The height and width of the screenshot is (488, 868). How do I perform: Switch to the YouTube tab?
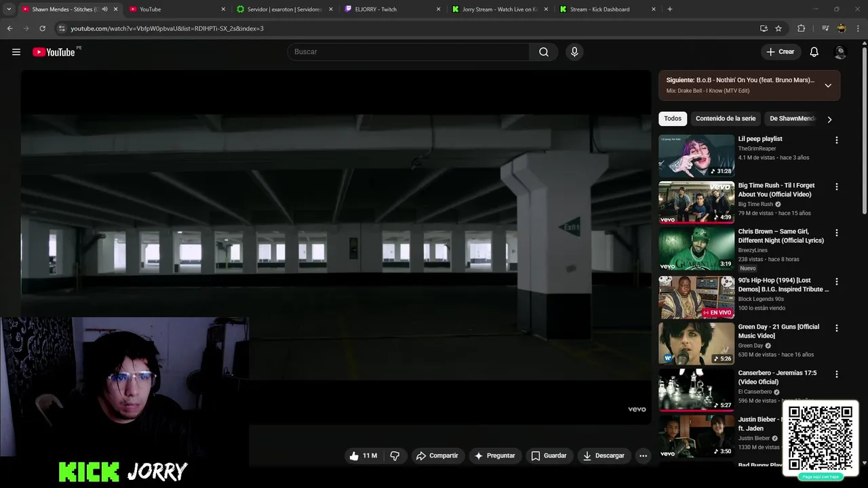coord(177,9)
